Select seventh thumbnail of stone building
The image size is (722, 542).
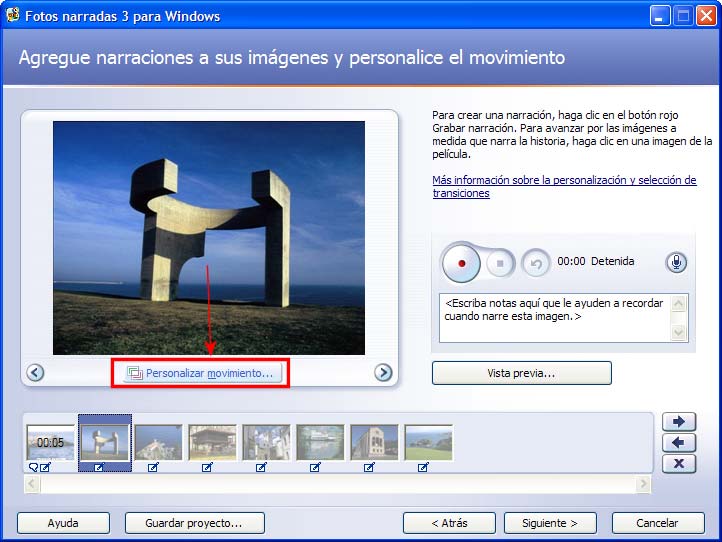[374, 443]
